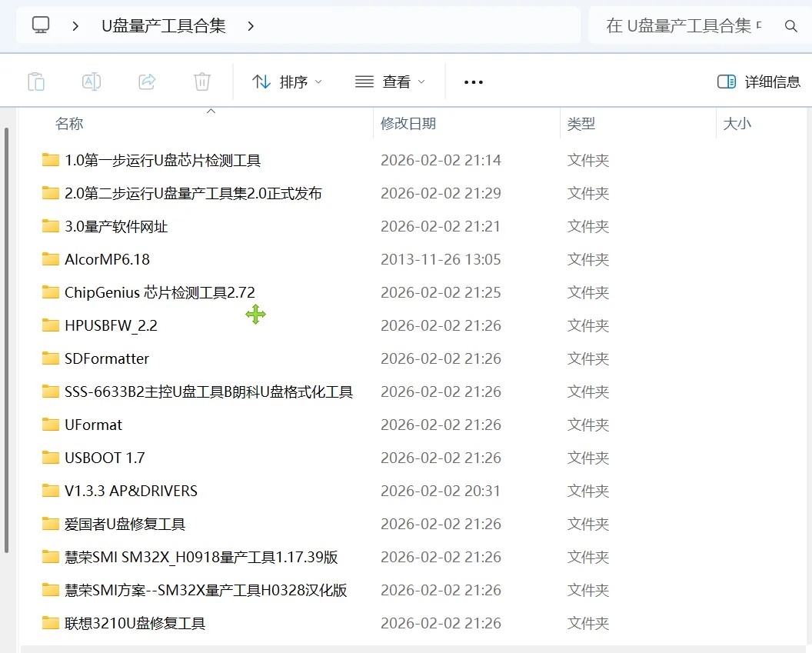Click folder icon of AlcorMP6.18
812x653 pixels.
pyautogui.click(x=50, y=259)
